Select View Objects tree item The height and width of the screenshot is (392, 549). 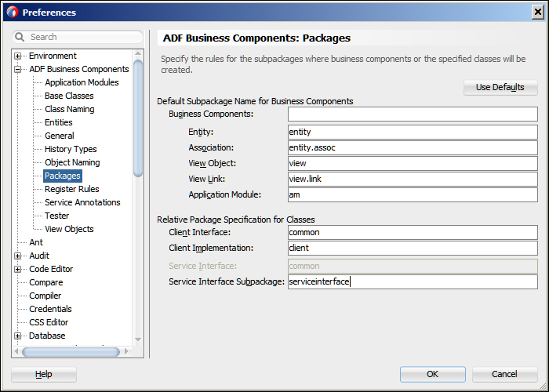pyautogui.click(x=69, y=229)
